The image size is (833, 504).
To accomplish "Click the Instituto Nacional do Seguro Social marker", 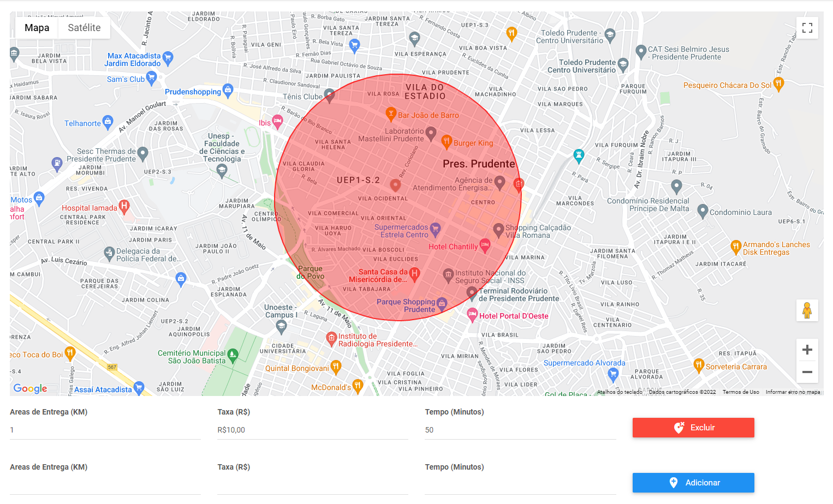I will click(448, 274).
